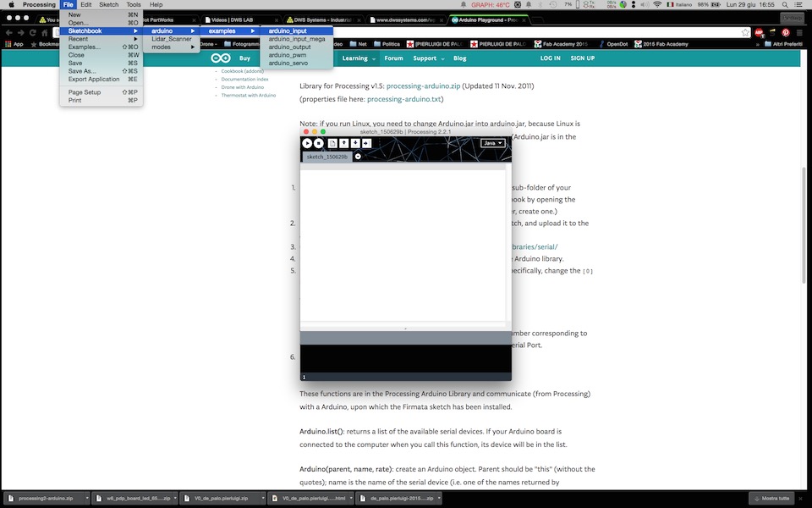This screenshot has height=508, width=812.
Task: Click the Export Application arrow icon
Action: [366, 143]
